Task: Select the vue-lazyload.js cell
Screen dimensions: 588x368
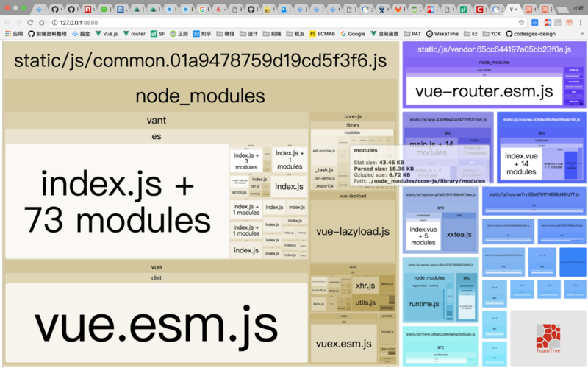Action: [x=353, y=231]
